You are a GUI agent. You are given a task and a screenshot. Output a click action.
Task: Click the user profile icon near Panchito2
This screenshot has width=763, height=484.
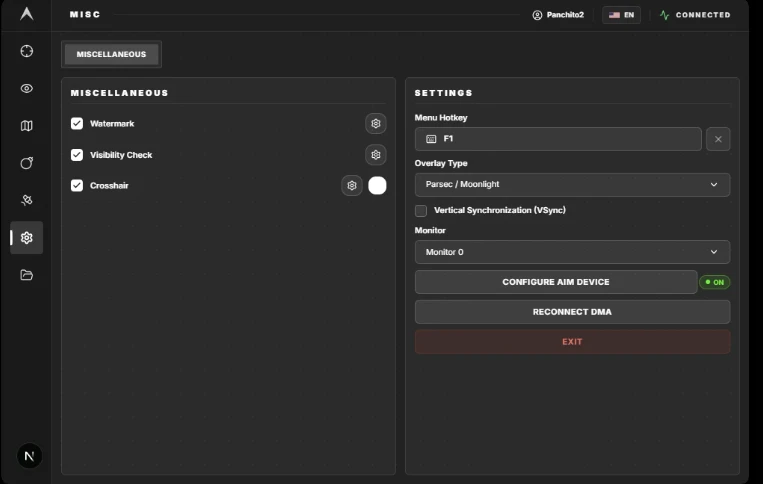coord(537,15)
